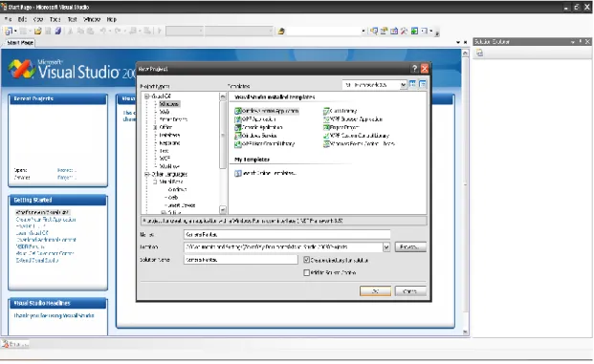Click the Solution Name text field
594x364 pixels.
click(240, 260)
